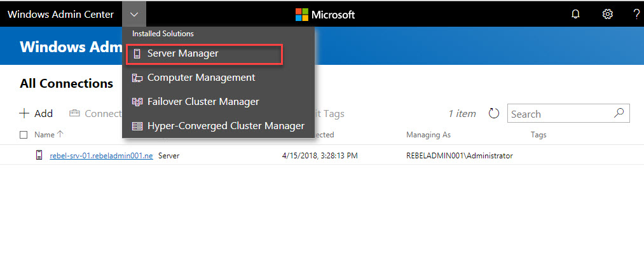Select Server Manager from Installed Solutions
Screen dimensions: 644x255
(204, 54)
